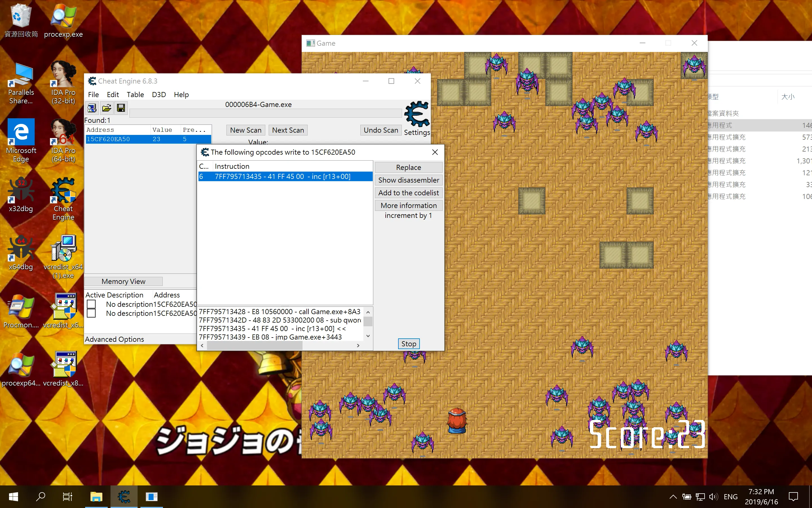Show hidden tray icons chevron
This screenshot has width=812, height=508.
click(x=673, y=497)
